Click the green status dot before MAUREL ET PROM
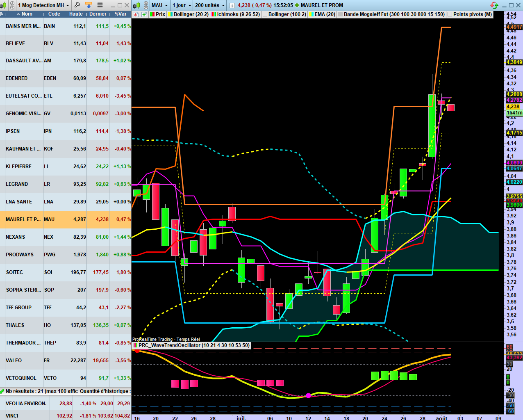The width and height of the screenshot is (523, 420). click(297, 5)
